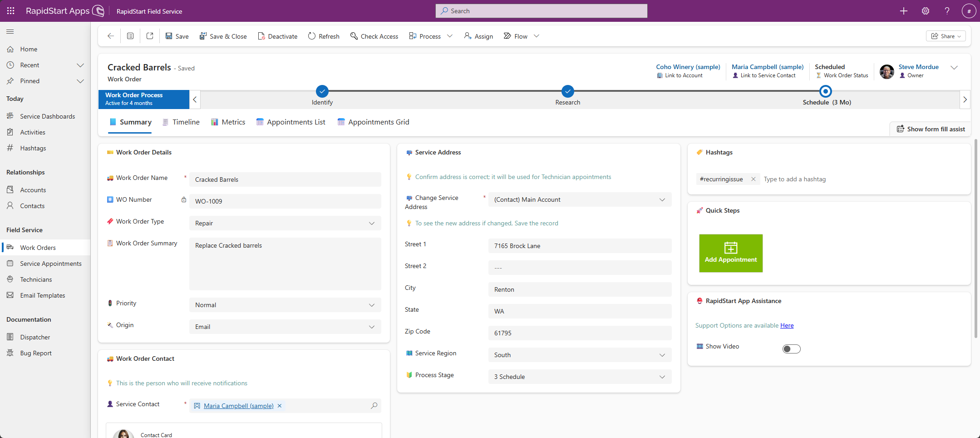Expand the Pinned section in sidebar

click(x=80, y=81)
